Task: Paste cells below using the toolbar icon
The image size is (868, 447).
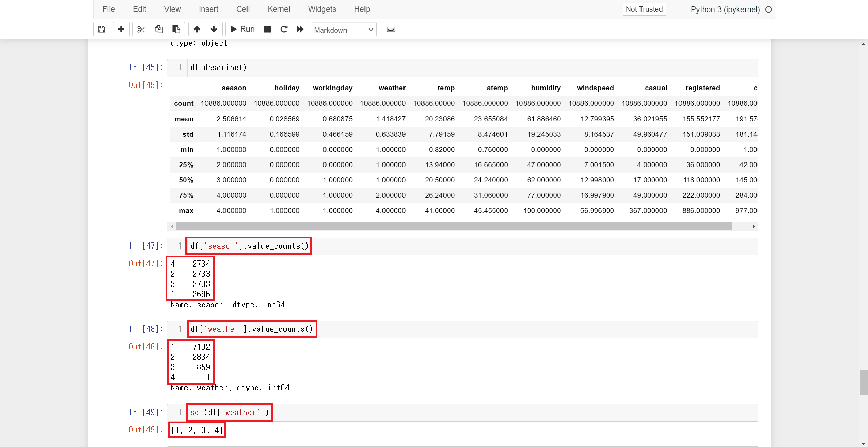Action: coord(176,29)
